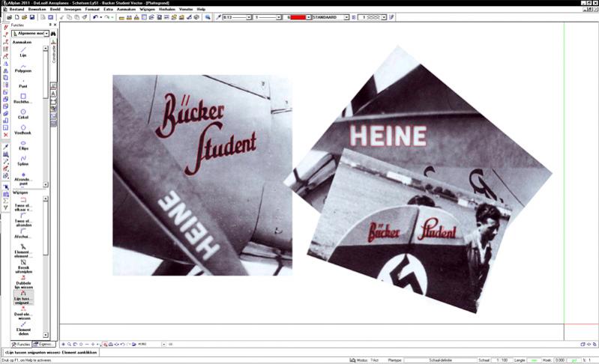
Task: Click the binoculars search icon in Functies panel
Action: pyautogui.click(x=53, y=34)
